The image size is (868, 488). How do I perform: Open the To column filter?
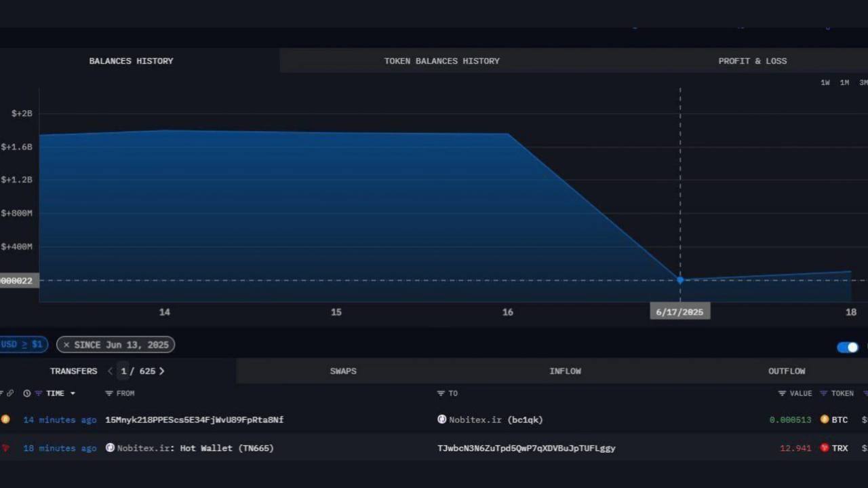tap(441, 394)
